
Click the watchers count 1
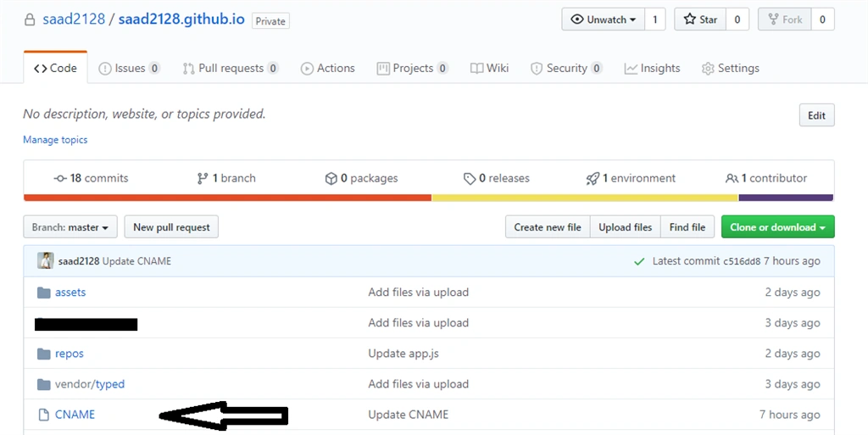pos(655,20)
